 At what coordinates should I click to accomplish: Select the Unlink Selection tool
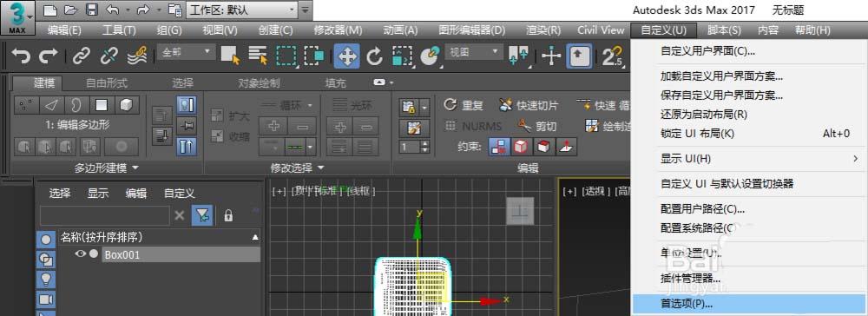(108, 56)
